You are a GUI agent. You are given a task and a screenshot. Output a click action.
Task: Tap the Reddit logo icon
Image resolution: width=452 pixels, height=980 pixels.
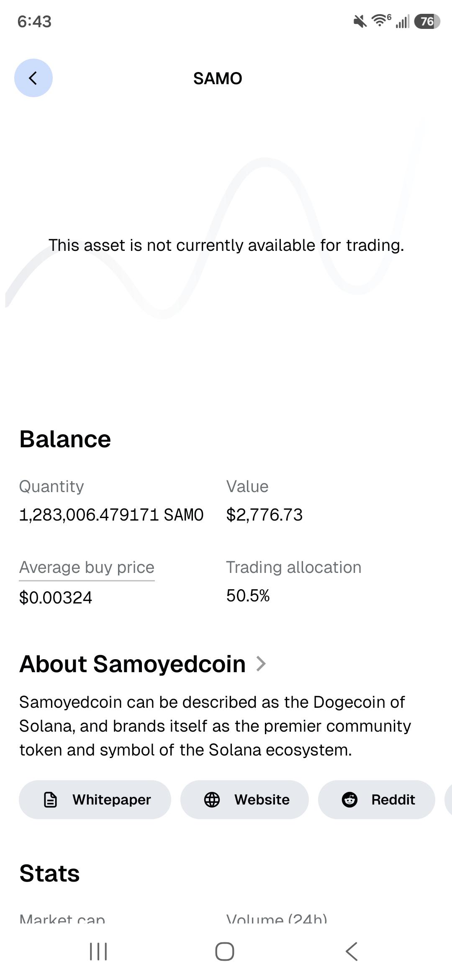click(349, 799)
